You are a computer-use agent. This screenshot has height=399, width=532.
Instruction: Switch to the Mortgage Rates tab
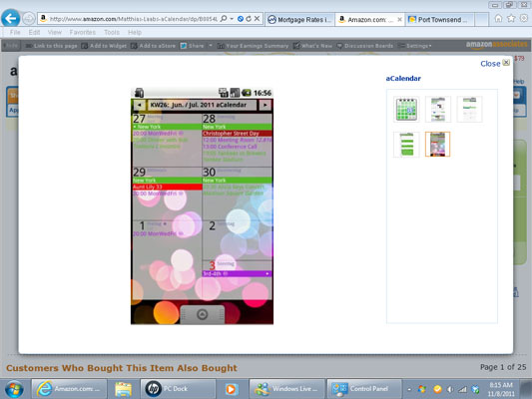[299, 20]
